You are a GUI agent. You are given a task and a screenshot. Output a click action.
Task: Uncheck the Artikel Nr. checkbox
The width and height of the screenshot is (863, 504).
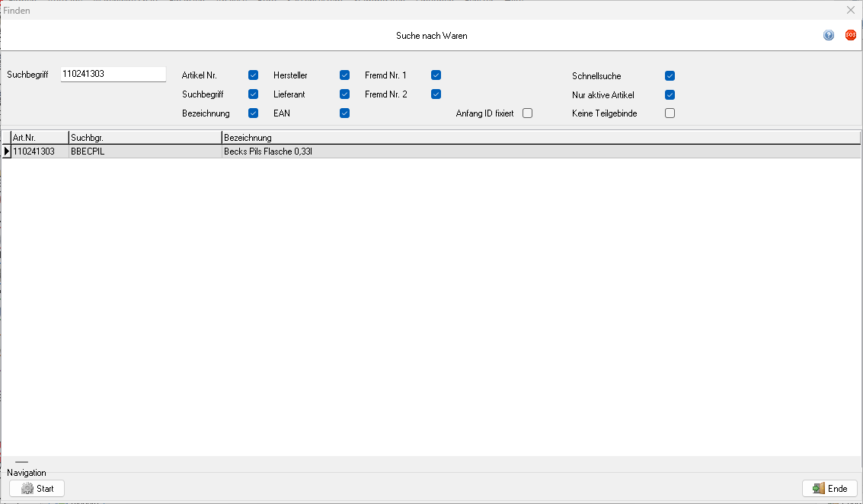[254, 75]
